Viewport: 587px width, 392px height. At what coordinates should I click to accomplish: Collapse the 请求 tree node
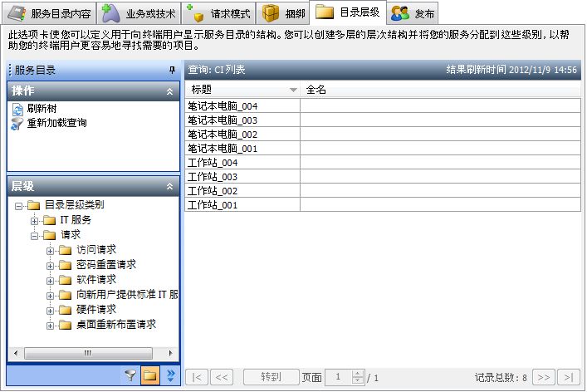tap(34, 236)
